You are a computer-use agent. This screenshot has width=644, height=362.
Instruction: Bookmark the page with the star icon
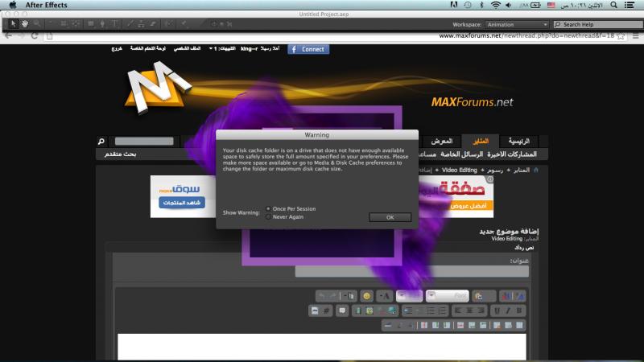tap(621, 36)
